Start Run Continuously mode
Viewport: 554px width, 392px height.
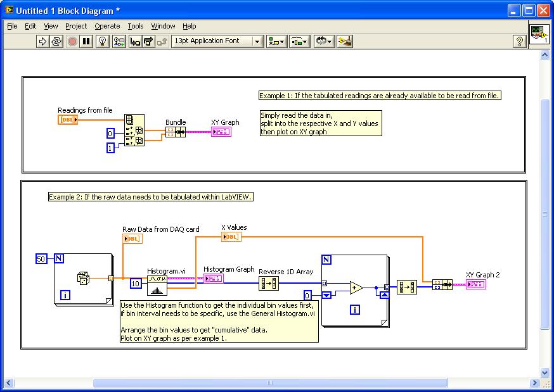pos(57,41)
